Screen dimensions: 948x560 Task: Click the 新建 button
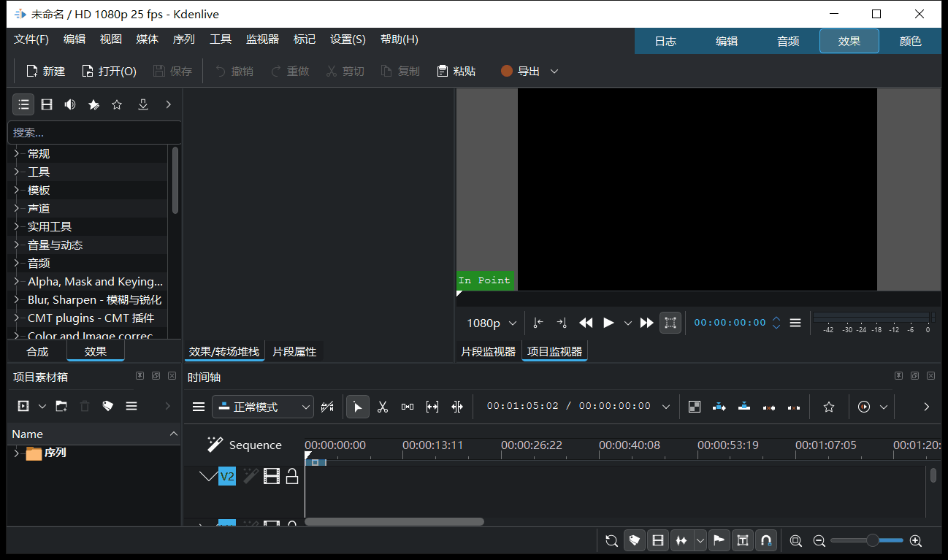46,71
